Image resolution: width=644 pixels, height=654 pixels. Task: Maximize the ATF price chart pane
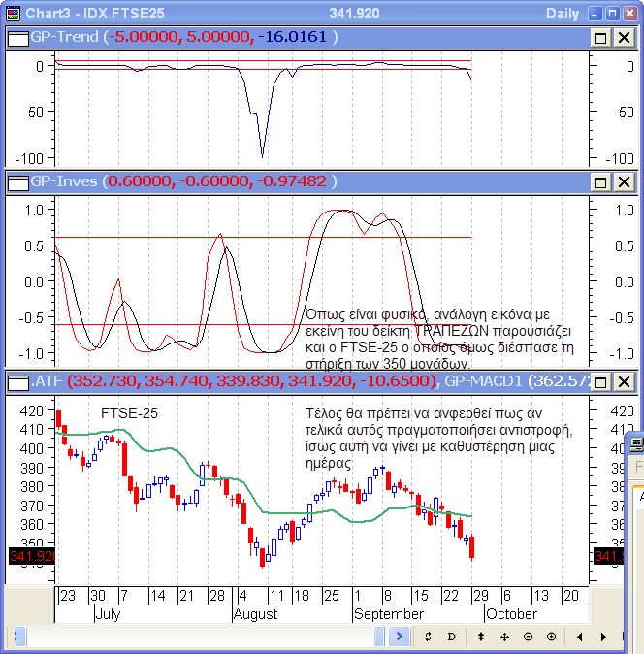599,380
